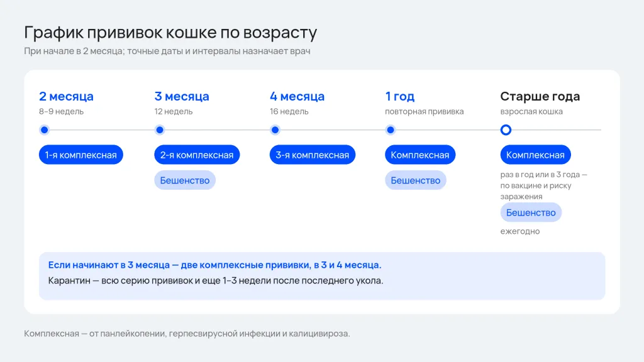Click the timeline dot for 1 год
This screenshot has height=362, width=644.
pos(391,130)
